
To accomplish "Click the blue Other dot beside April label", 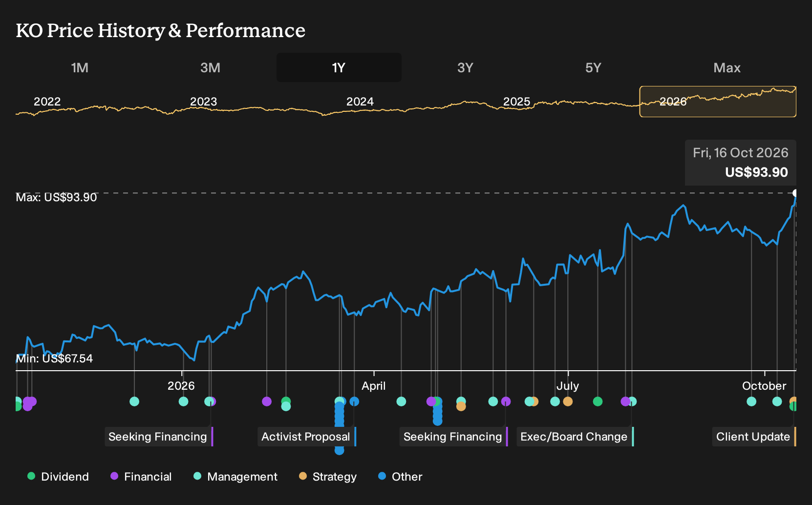I will pyautogui.click(x=354, y=401).
